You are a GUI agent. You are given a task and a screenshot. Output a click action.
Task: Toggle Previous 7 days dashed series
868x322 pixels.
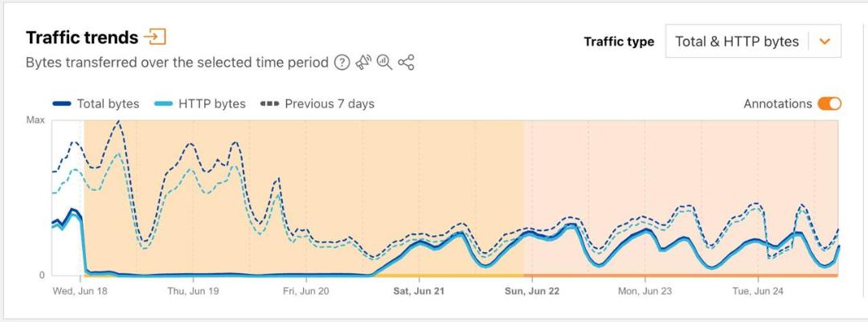tap(317, 104)
